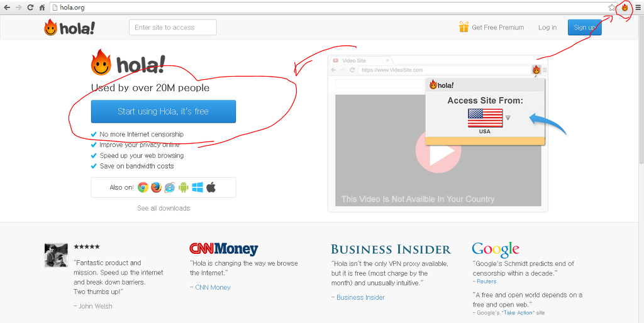Click the five-star rating

87,247
